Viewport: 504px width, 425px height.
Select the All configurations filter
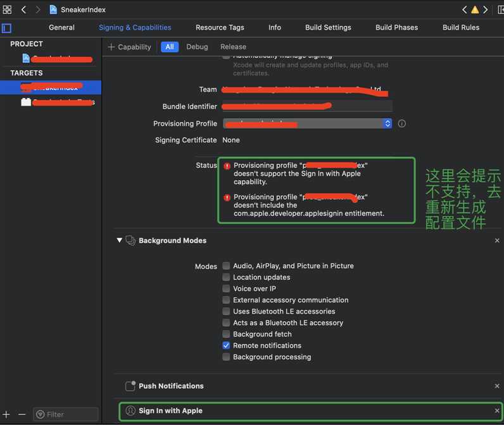(x=170, y=47)
